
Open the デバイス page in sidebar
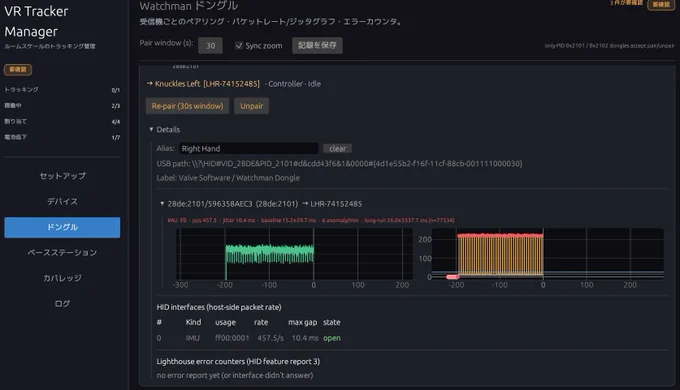[62, 201]
